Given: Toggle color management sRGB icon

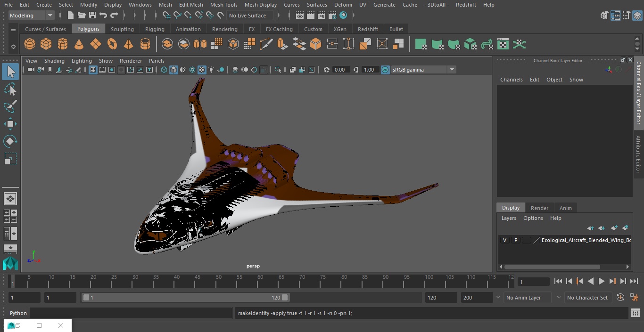Looking at the screenshot, I should click(385, 70).
